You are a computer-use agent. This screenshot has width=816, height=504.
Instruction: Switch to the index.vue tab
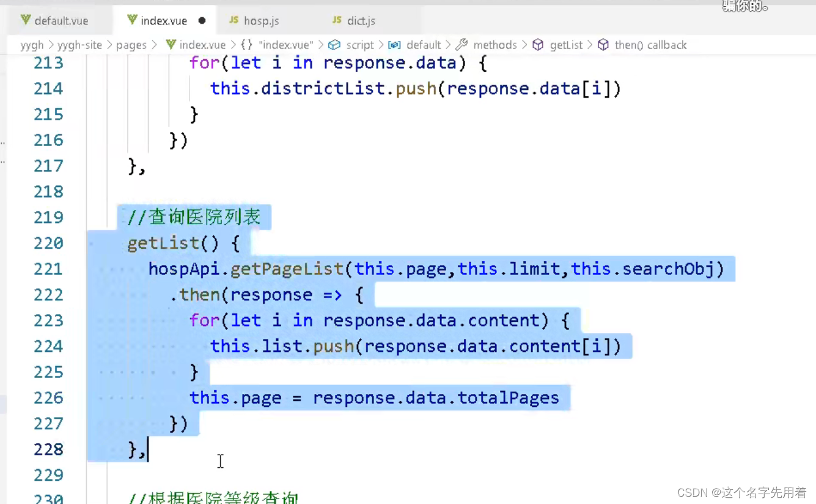click(x=164, y=21)
